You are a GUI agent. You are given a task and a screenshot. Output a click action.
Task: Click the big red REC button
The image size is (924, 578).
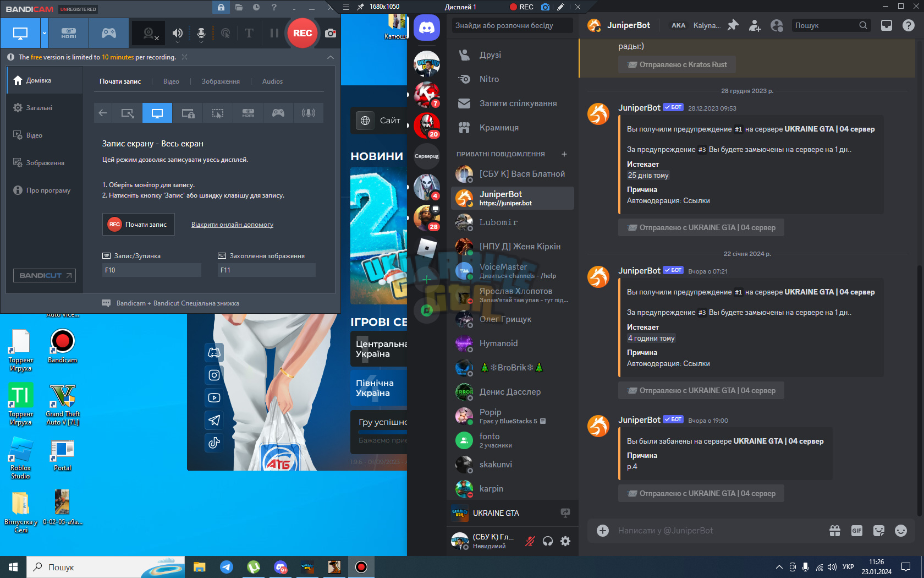click(x=302, y=33)
